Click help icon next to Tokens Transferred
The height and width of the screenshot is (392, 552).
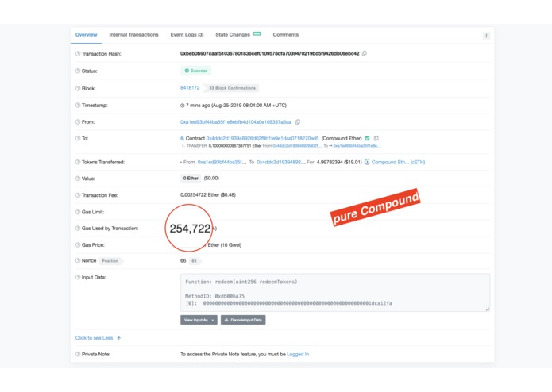[x=78, y=162]
